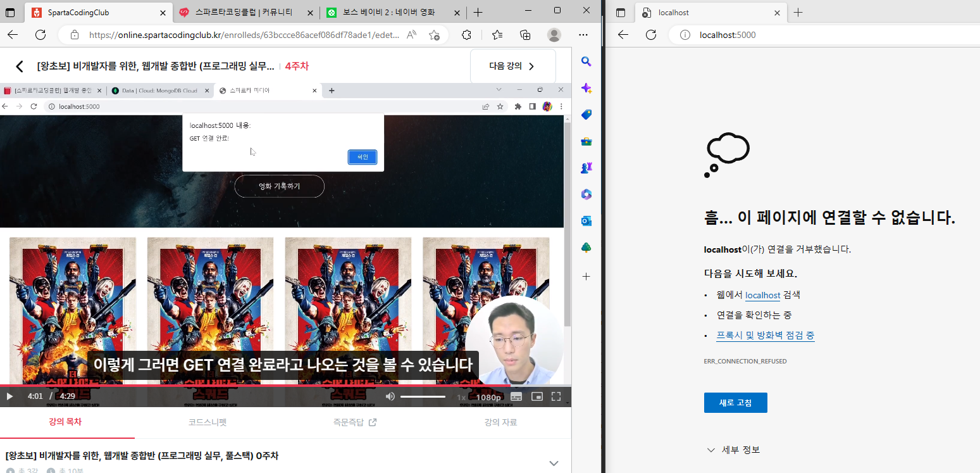The width and height of the screenshot is (980, 473).
Task: Select the 강의 자료 tab
Action: [500, 422]
